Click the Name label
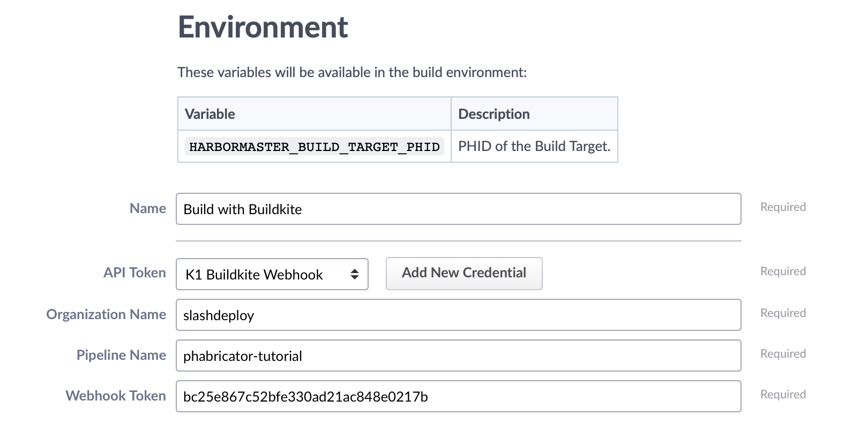 point(147,208)
